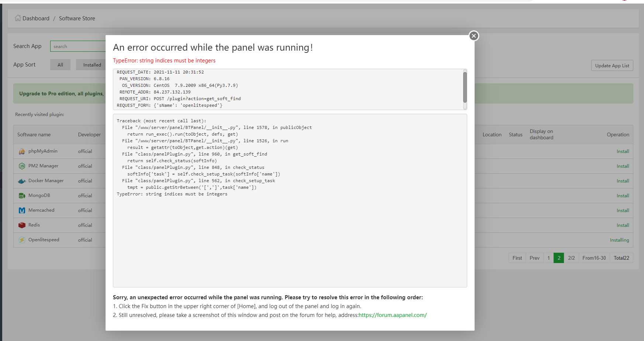Screen dimensions: 644x341
Task: Click the Developer column header
Action: pos(89,135)
